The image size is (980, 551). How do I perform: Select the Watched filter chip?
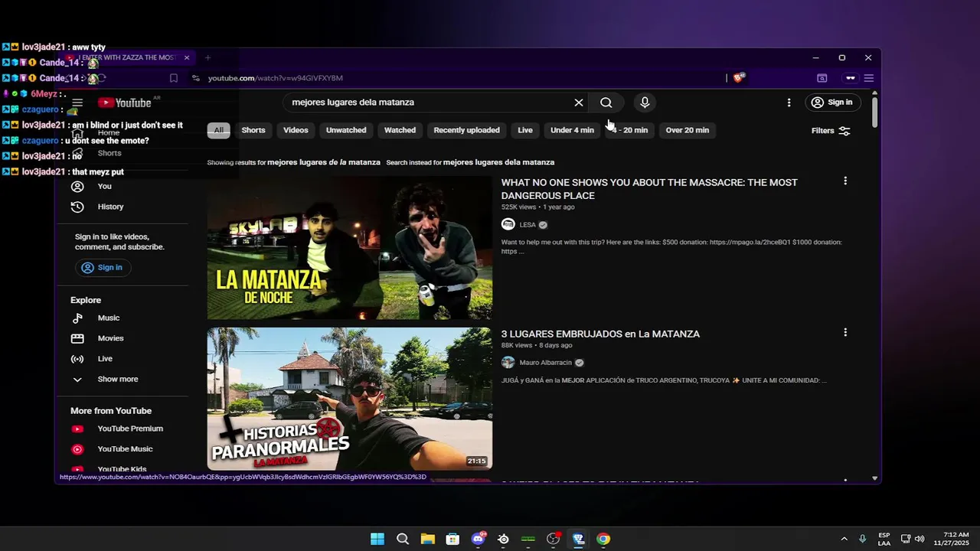click(x=400, y=130)
